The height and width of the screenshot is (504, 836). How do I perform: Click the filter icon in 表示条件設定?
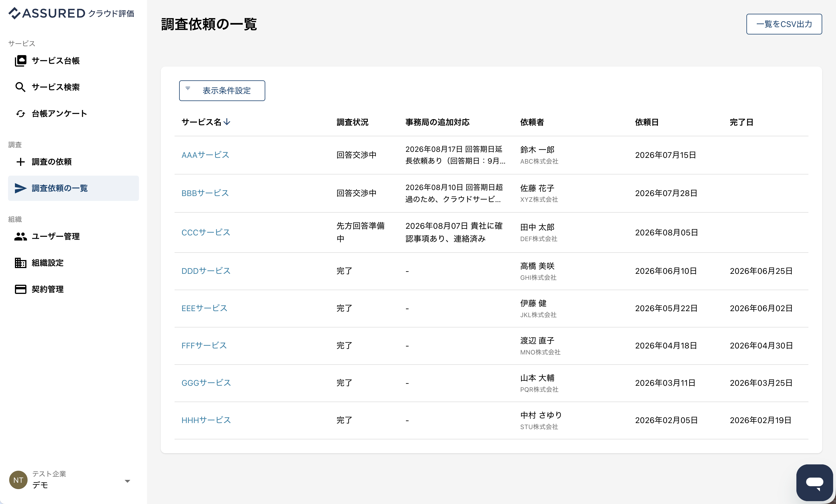pos(188,88)
